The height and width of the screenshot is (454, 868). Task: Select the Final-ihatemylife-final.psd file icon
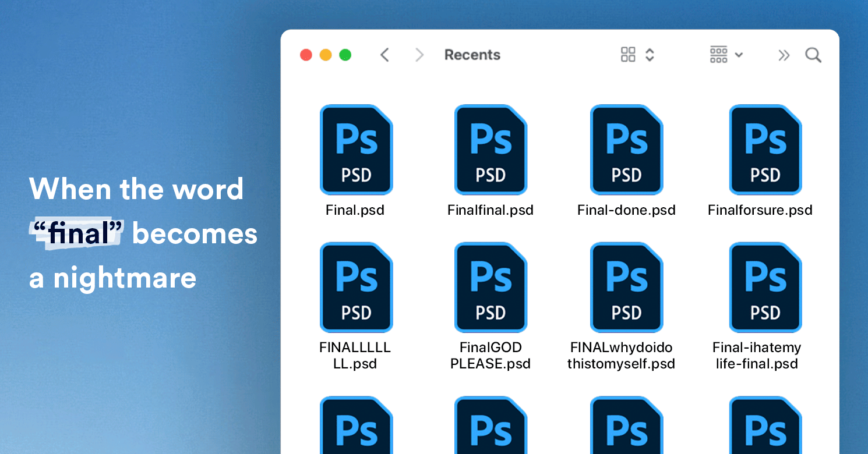tap(765, 288)
